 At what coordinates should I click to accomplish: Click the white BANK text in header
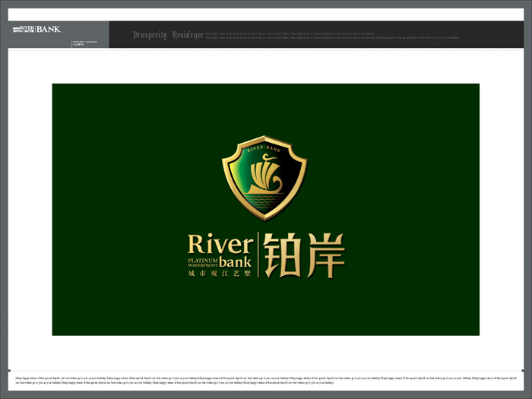[x=48, y=29]
